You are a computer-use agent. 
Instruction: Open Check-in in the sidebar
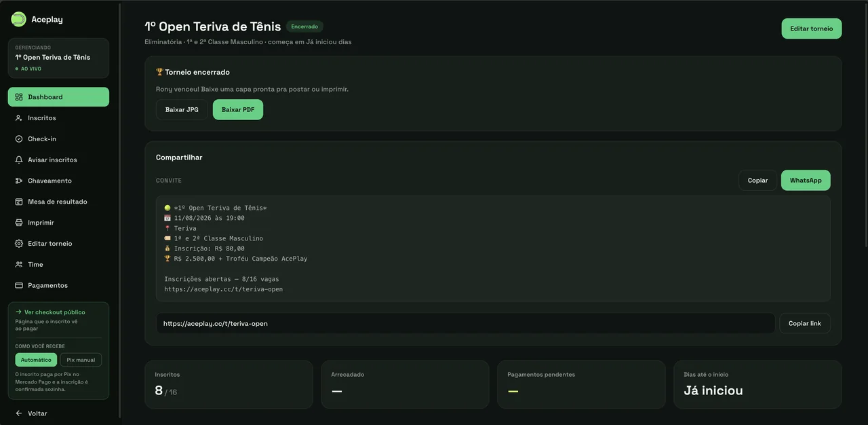click(x=58, y=139)
